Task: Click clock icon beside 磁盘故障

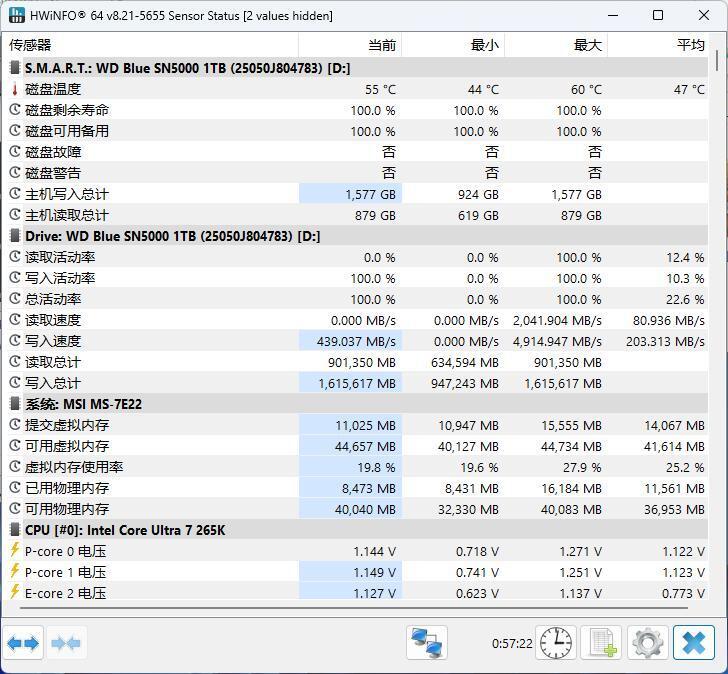Action: click(x=15, y=152)
